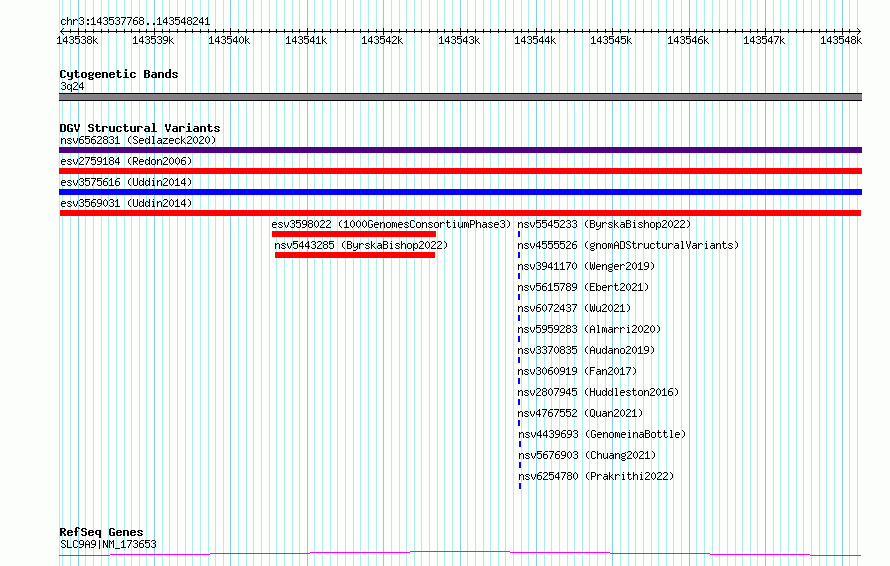This screenshot has height=566, width=890.
Task: Select the purple nsv6562831 variant bar
Action: pos(460,150)
